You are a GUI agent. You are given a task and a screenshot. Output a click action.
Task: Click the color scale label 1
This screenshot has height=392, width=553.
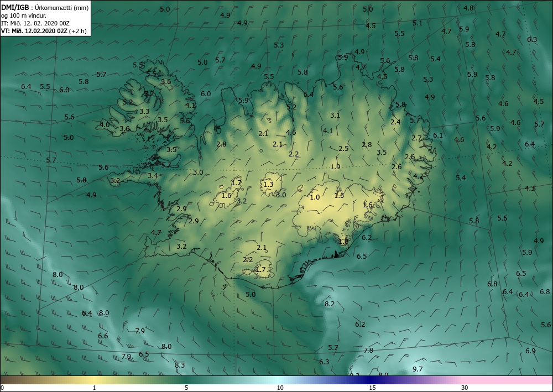(94, 388)
